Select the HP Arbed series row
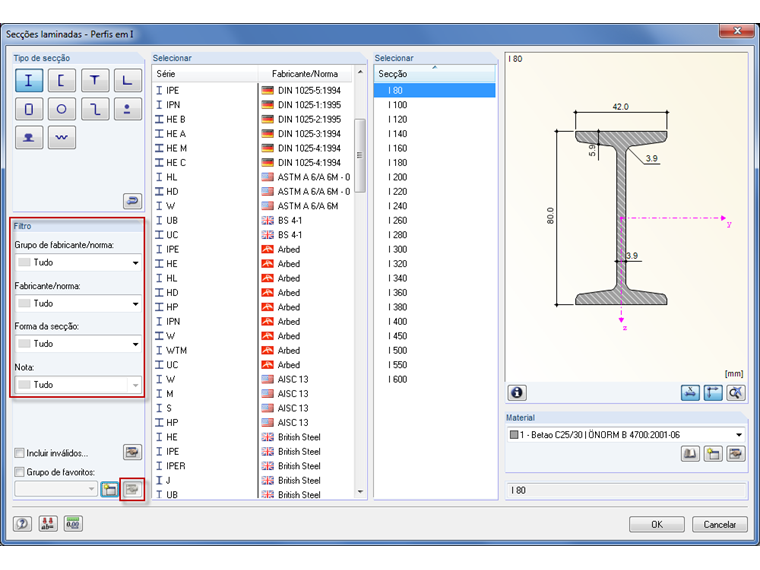This screenshot has width=760, height=570. point(253,307)
